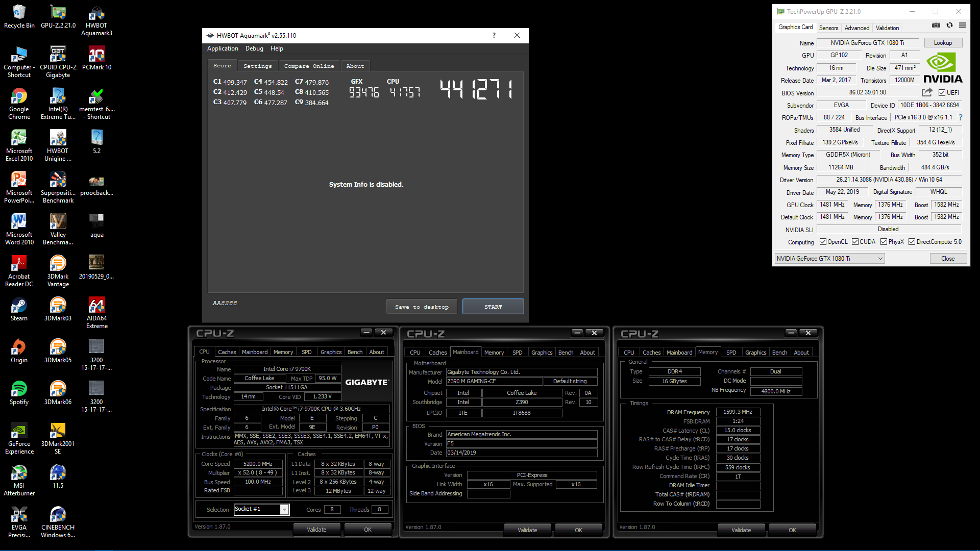
Task: Click bus interface question mark in GPU-Z
Action: (x=961, y=117)
